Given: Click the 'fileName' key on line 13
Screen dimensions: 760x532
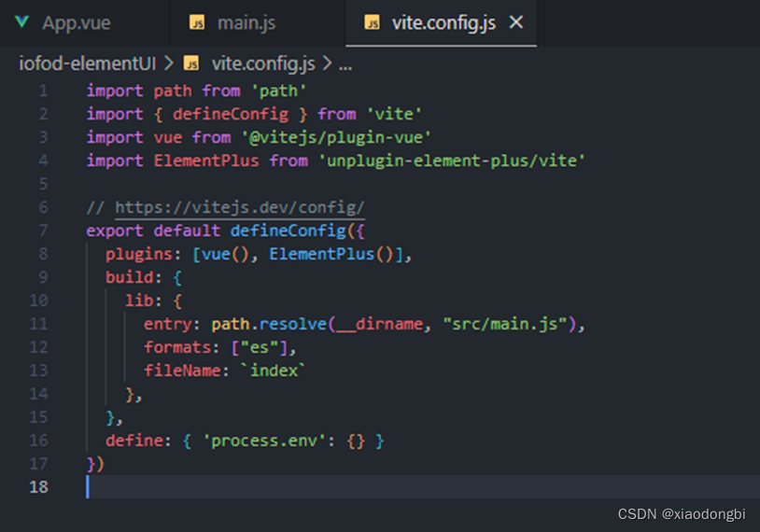Looking at the screenshot, I should (182, 371).
